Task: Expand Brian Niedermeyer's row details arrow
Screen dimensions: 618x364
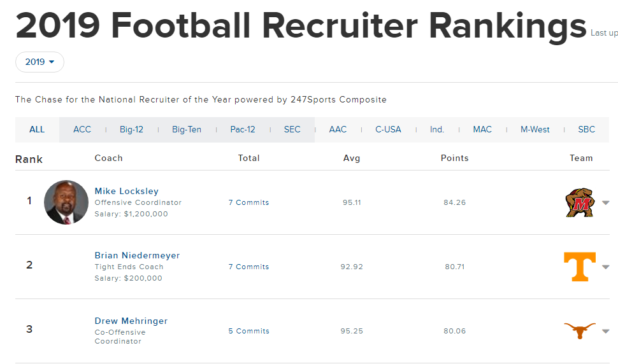Action: pos(605,267)
